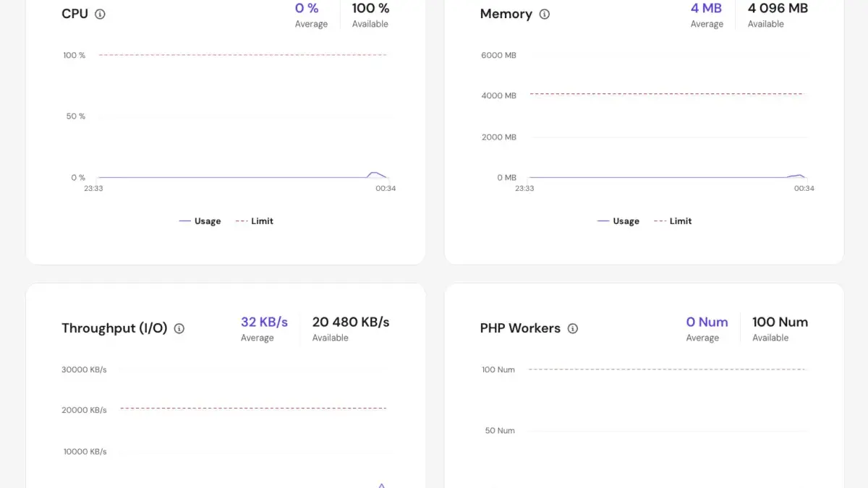Click the CPU 0 % Average value

pyautogui.click(x=307, y=9)
